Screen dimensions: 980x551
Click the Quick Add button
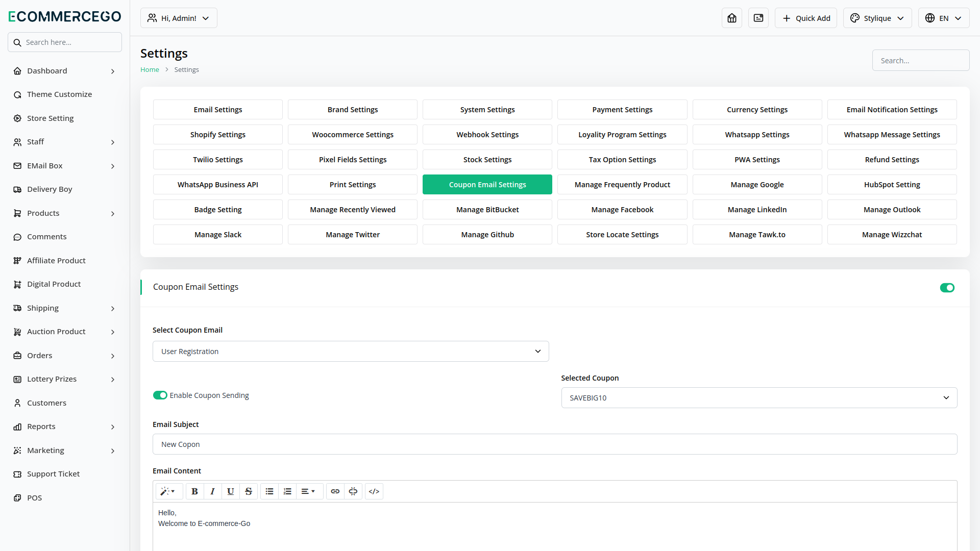(806, 18)
